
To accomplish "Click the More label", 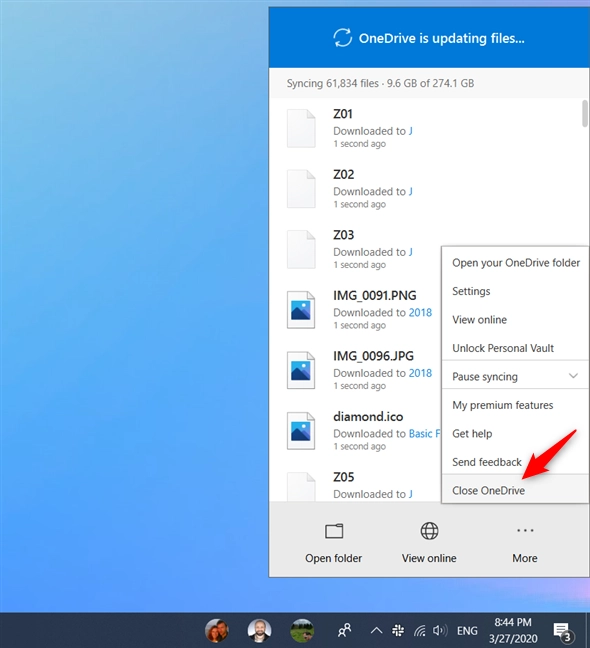I will coord(525,558).
